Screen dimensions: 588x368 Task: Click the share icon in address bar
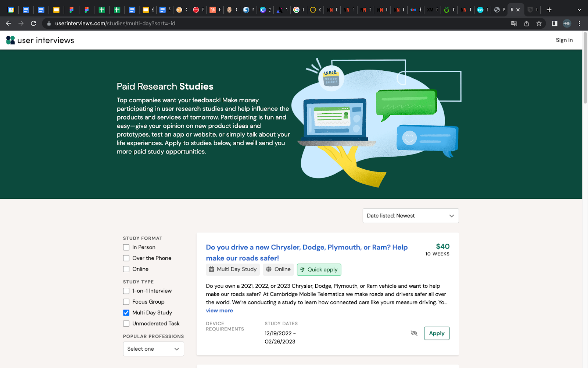tap(526, 24)
